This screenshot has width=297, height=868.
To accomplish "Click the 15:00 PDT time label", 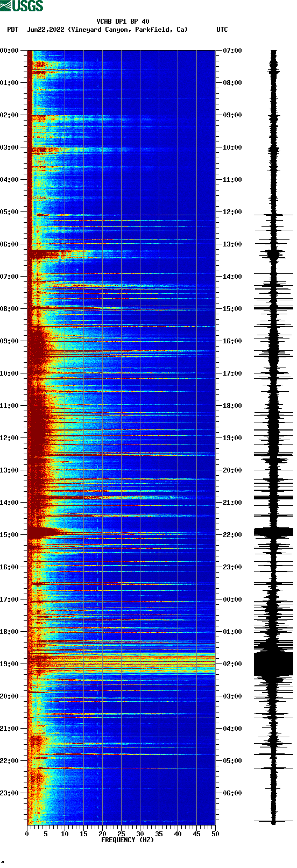I will [9, 535].
